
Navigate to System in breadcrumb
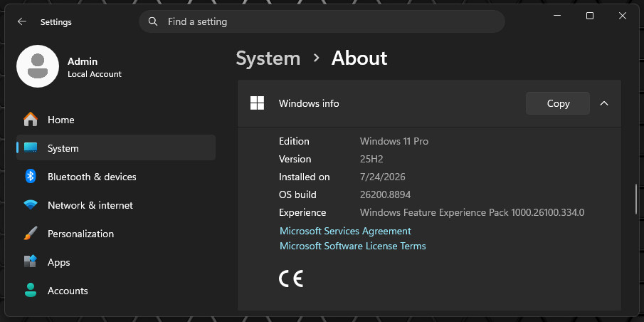[268, 58]
